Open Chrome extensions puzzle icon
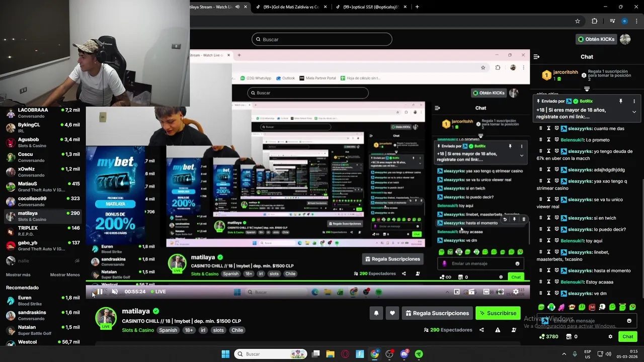644x362 pixels. click(595, 21)
